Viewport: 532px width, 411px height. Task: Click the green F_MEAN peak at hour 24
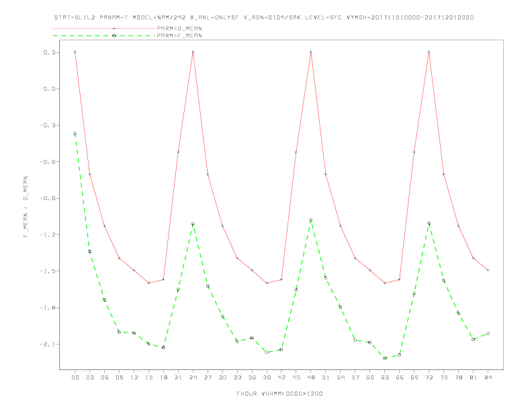coord(193,224)
